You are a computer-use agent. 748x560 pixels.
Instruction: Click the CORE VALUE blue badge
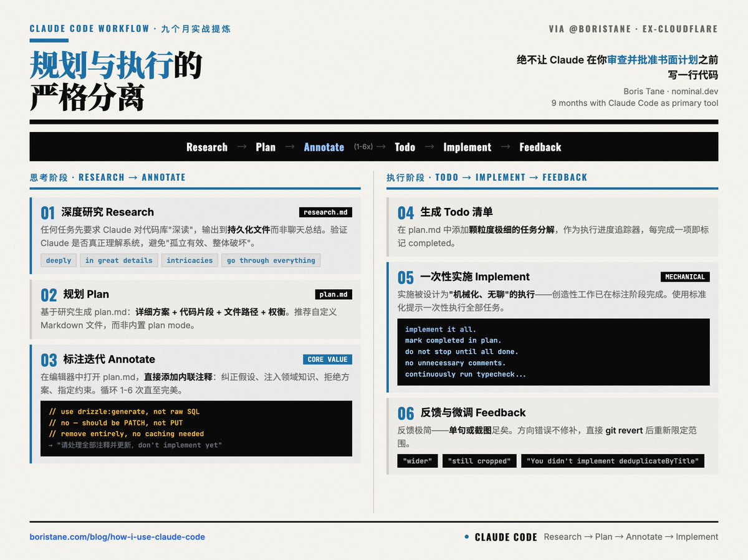(x=327, y=359)
